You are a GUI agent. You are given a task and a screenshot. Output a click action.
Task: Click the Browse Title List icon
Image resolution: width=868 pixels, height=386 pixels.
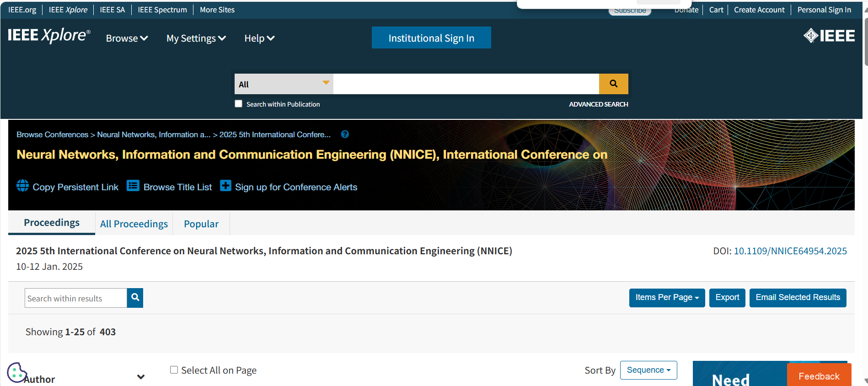(x=133, y=186)
